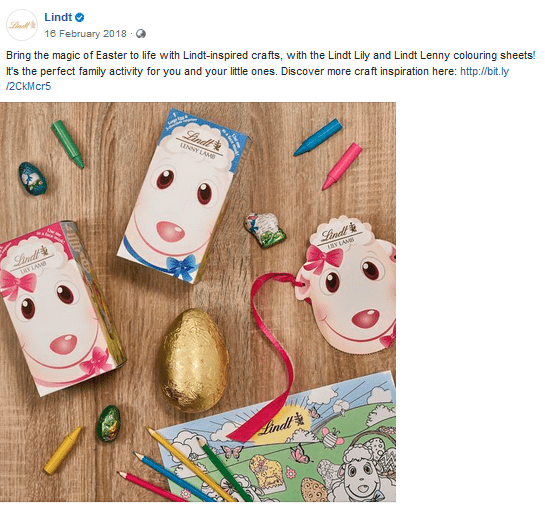The width and height of the screenshot is (545, 505).
Task: Click the green crayon
Action: [67, 144]
